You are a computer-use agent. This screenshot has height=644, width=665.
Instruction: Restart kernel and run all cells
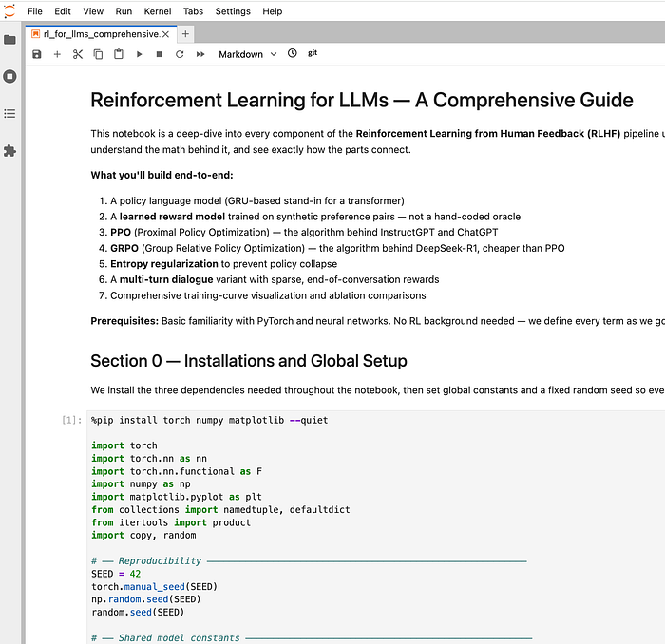coord(200,54)
